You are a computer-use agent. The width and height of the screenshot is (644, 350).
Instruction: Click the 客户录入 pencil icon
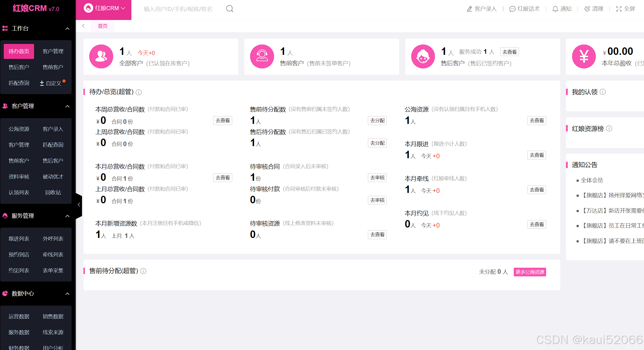pos(470,9)
